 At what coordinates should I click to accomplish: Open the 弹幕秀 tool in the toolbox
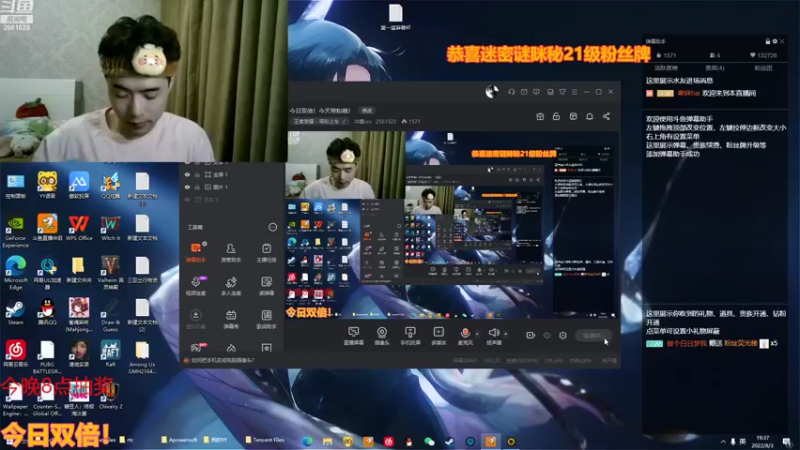tap(231, 319)
